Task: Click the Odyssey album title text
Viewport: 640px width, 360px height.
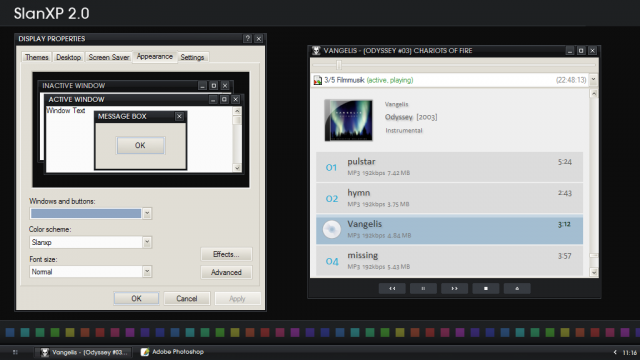Action: tap(398, 117)
